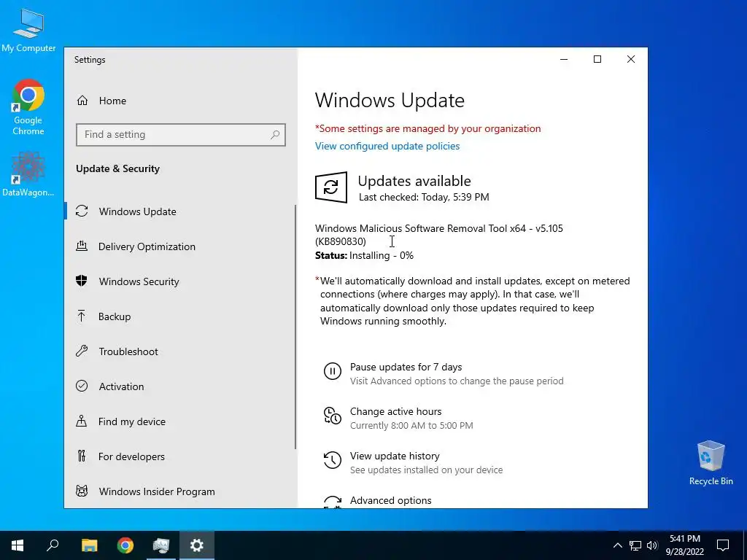Select the Google Chrome desktop shortcut

tap(28, 108)
